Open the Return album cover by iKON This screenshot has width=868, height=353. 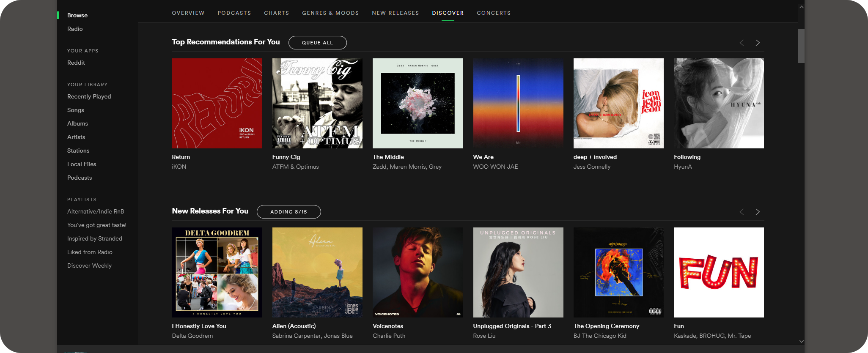pyautogui.click(x=217, y=103)
